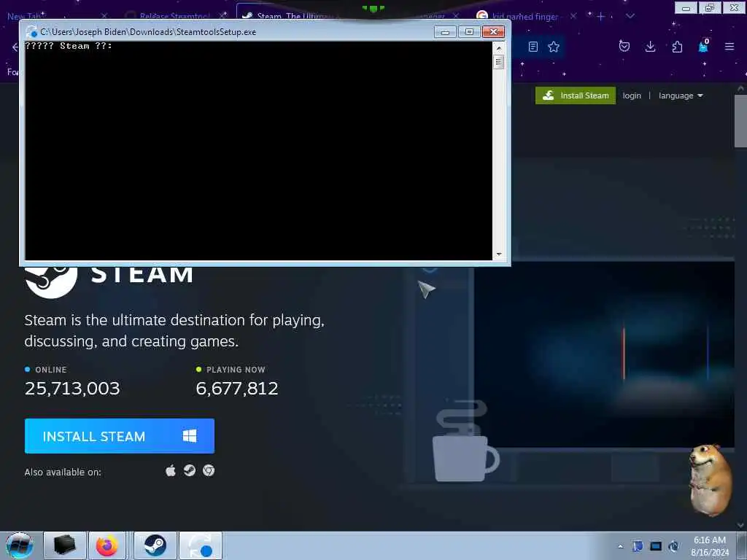Close the New Tab tab

[x=104, y=16]
